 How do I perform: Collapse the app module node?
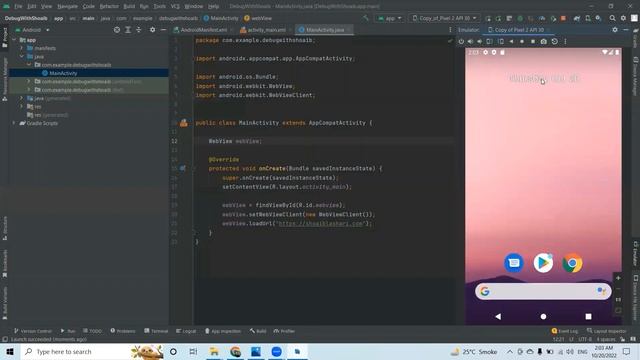pyautogui.click(x=14, y=40)
